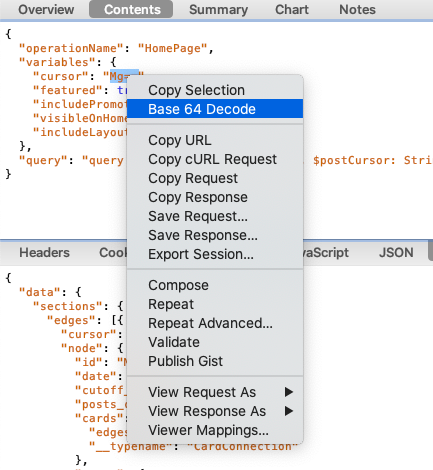The image size is (433, 470).
Task: Select Copy Request menu entry
Action: pyautogui.click(x=215, y=178)
